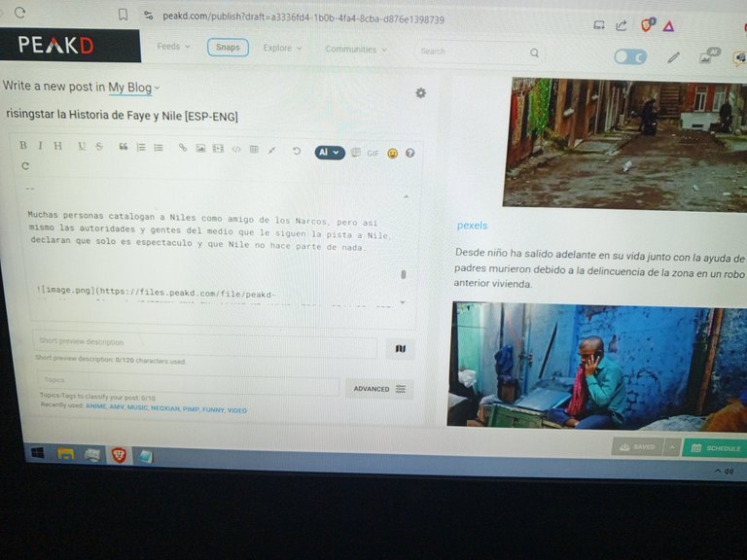This screenshot has height=560, width=747.
Task: Click the SCHEDULE button
Action: click(x=716, y=448)
